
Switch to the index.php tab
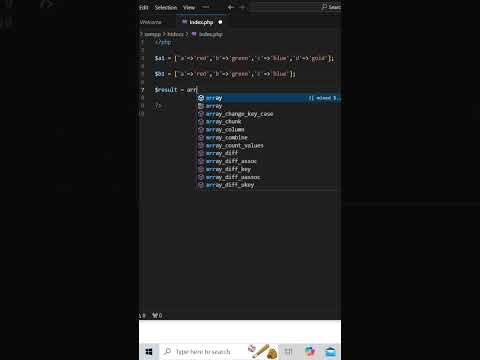pos(201,22)
